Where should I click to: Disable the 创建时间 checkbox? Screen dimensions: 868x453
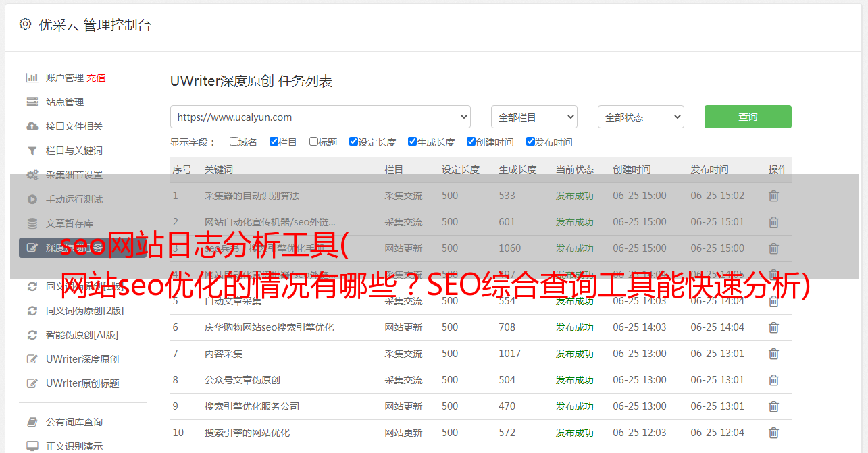(471, 142)
